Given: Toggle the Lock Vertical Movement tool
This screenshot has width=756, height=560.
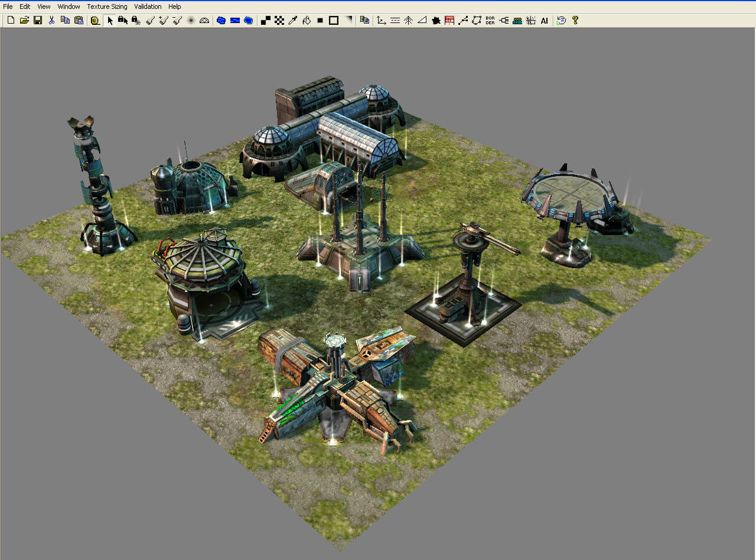Looking at the screenshot, I should click(x=136, y=19).
